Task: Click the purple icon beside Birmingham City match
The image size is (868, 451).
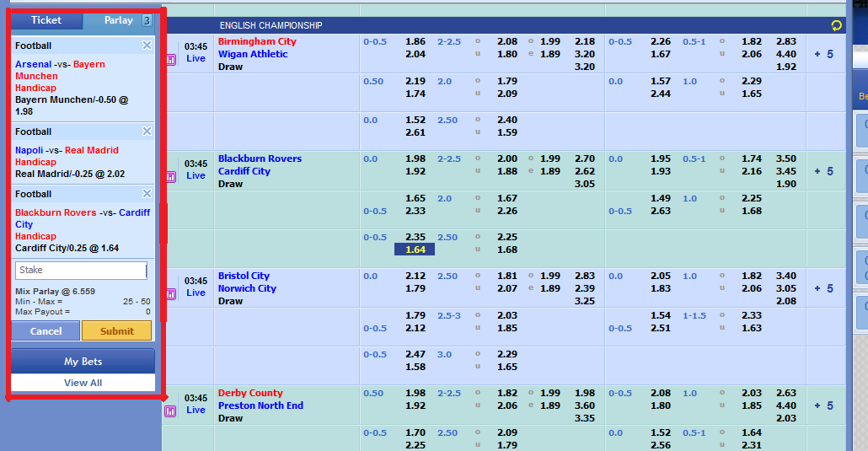Action: [171, 60]
